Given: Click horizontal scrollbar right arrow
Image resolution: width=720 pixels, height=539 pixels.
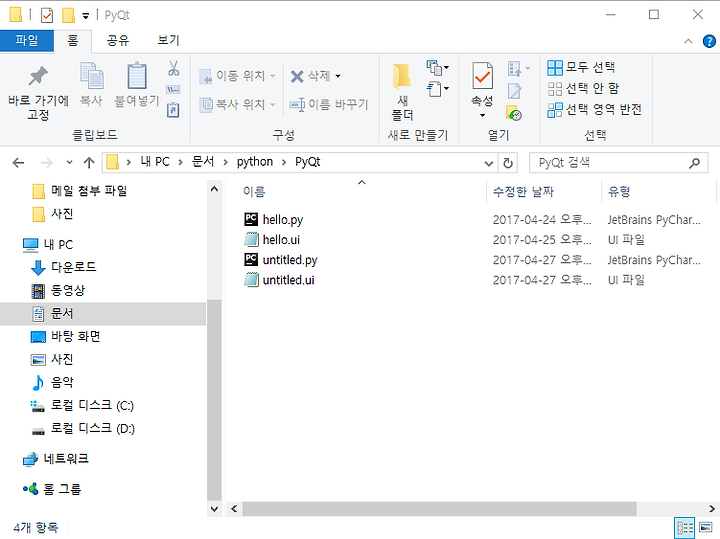Looking at the screenshot, I should pyautogui.click(x=711, y=509).
